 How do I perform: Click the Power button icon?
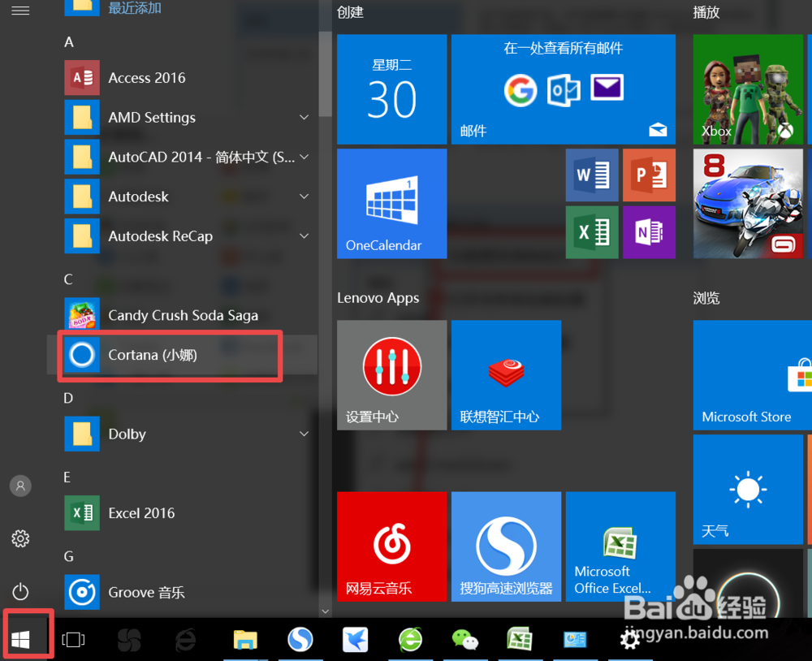click(x=21, y=592)
